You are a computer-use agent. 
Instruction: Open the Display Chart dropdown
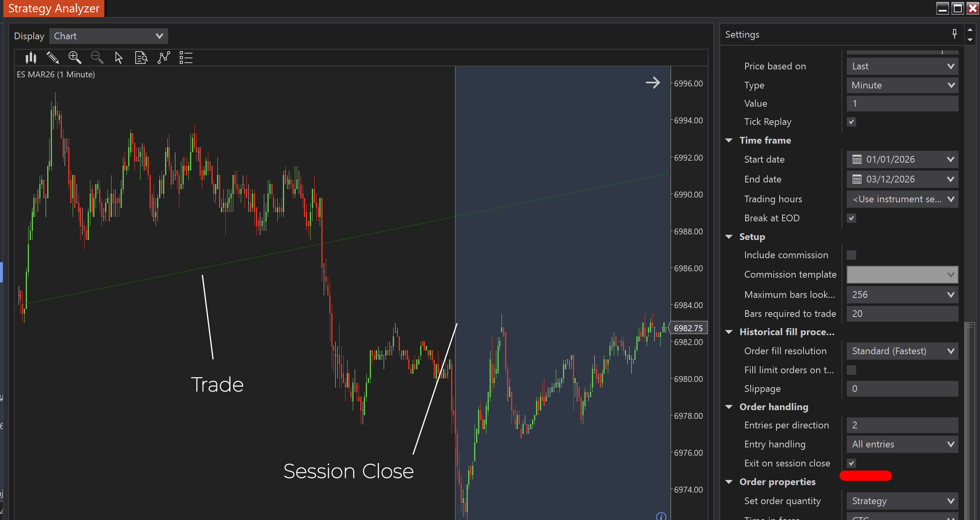(108, 36)
